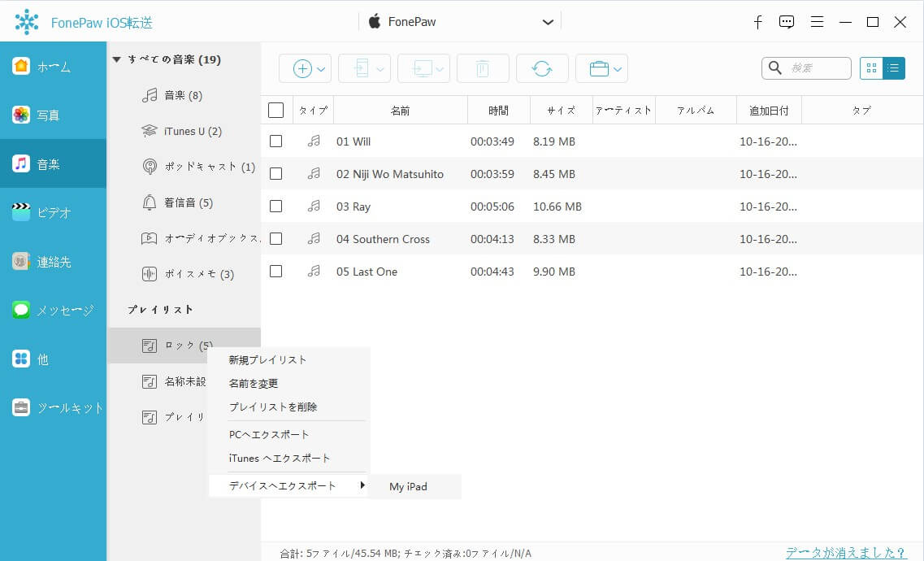
Task: Choose 新規プレイリスト from context menu
Action: click(x=267, y=360)
